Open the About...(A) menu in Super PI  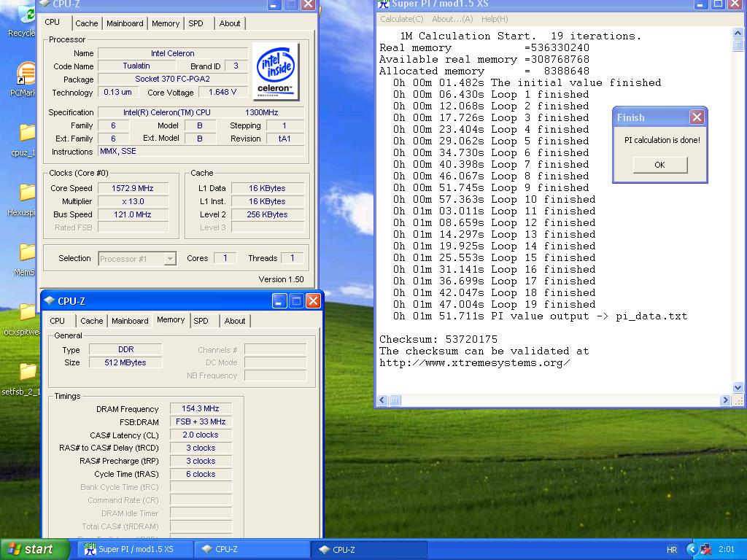click(452, 19)
